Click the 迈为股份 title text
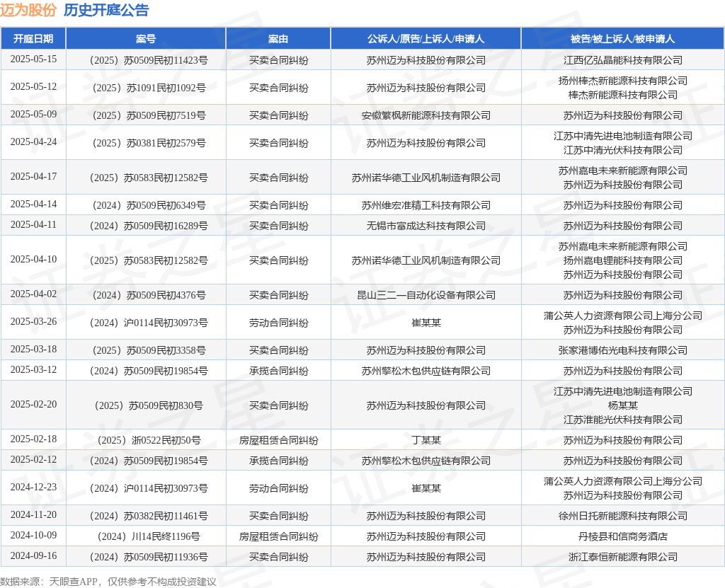725x588 pixels. point(28,10)
